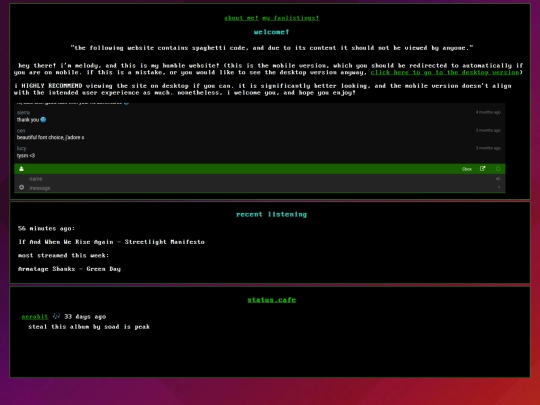Click the spaghetti code quote text

pos(272,48)
